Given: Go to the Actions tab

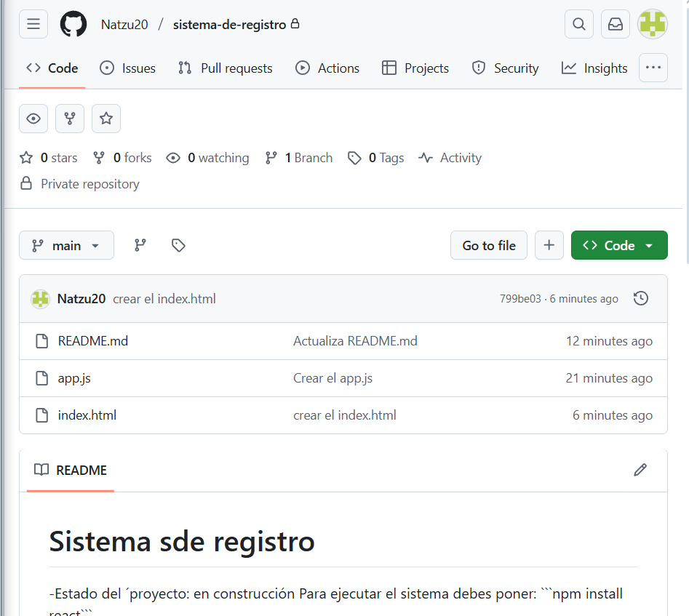Looking at the screenshot, I should click(x=327, y=68).
